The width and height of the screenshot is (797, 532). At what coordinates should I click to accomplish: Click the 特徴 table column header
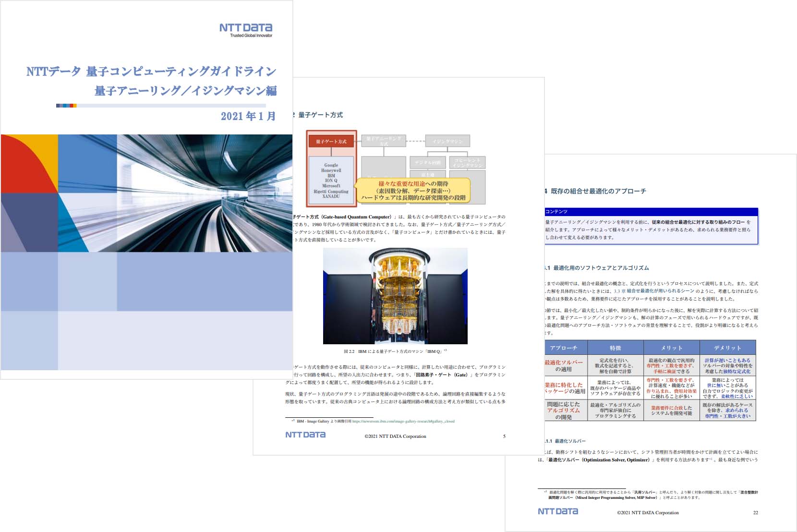615,348
